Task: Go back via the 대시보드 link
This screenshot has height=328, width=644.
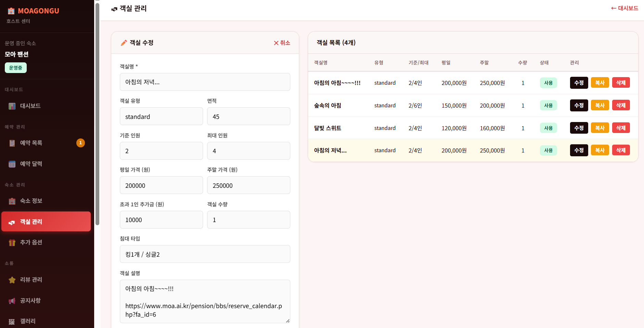Action: (x=624, y=8)
